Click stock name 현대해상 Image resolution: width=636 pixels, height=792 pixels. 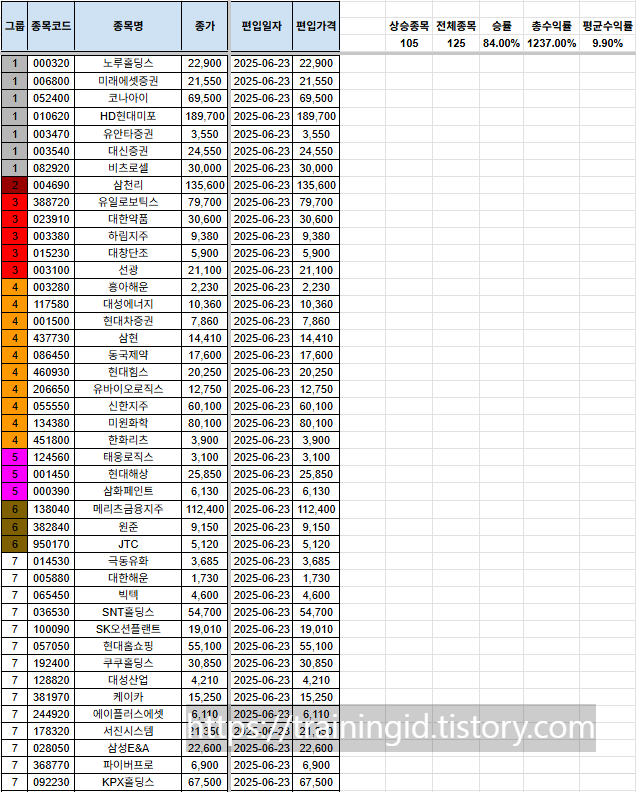click(128, 474)
